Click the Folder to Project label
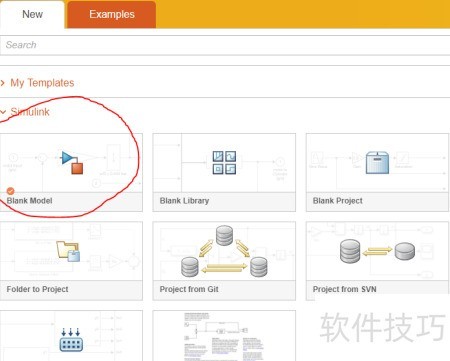450x361 pixels. click(x=37, y=289)
